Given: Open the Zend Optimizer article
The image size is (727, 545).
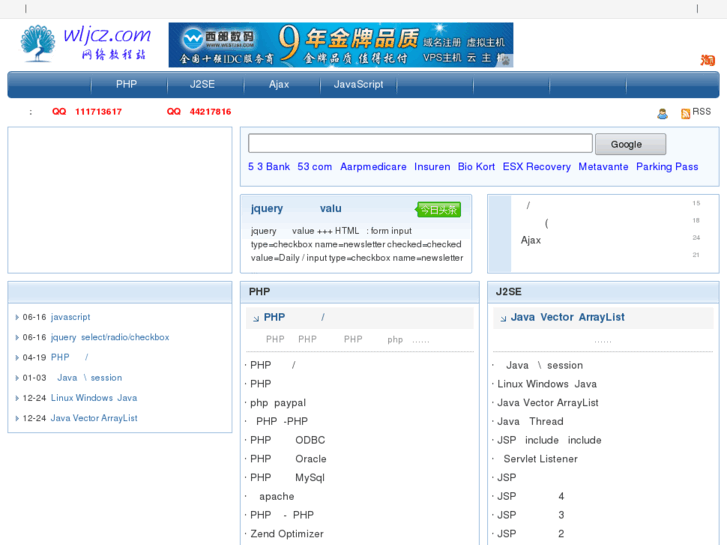Looking at the screenshot, I should [x=287, y=534].
